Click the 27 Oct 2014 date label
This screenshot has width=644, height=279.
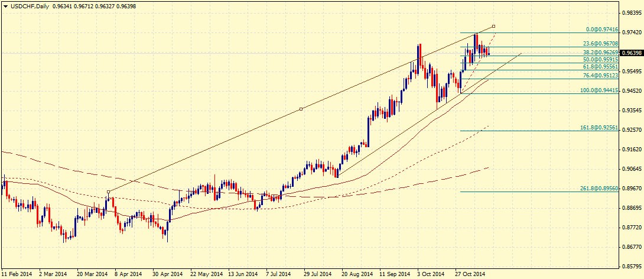pyautogui.click(x=470, y=274)
